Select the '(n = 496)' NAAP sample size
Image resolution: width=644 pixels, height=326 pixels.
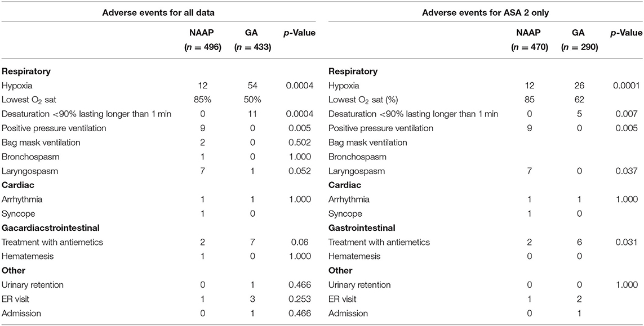[x=202, y=47]
